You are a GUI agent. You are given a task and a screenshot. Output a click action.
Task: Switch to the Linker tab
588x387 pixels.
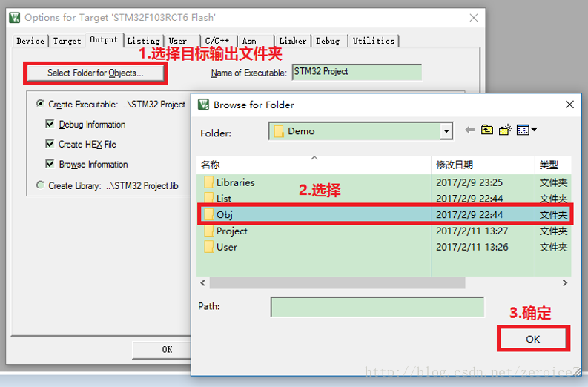point(293,41)
